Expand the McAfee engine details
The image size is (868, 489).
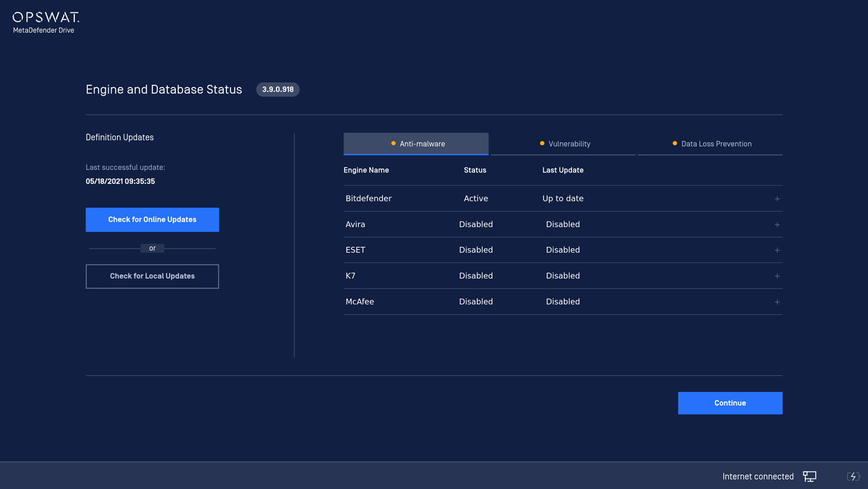777,302
